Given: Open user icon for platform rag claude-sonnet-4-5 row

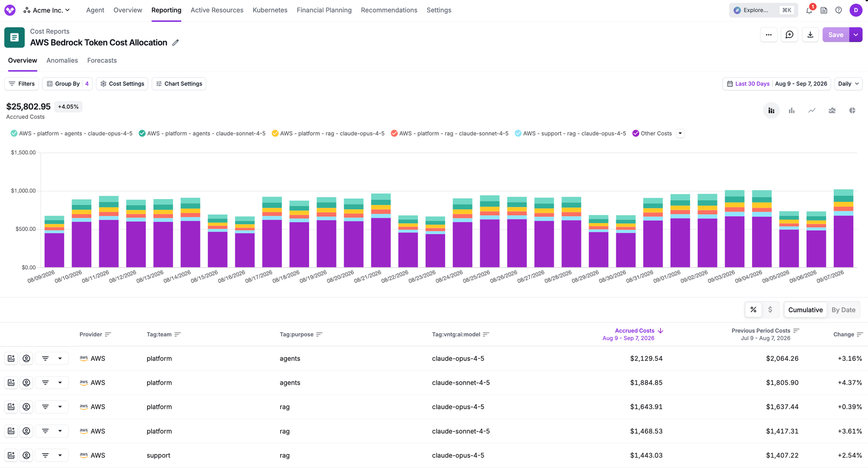Looking at the screenshot, I should point(27,431).
